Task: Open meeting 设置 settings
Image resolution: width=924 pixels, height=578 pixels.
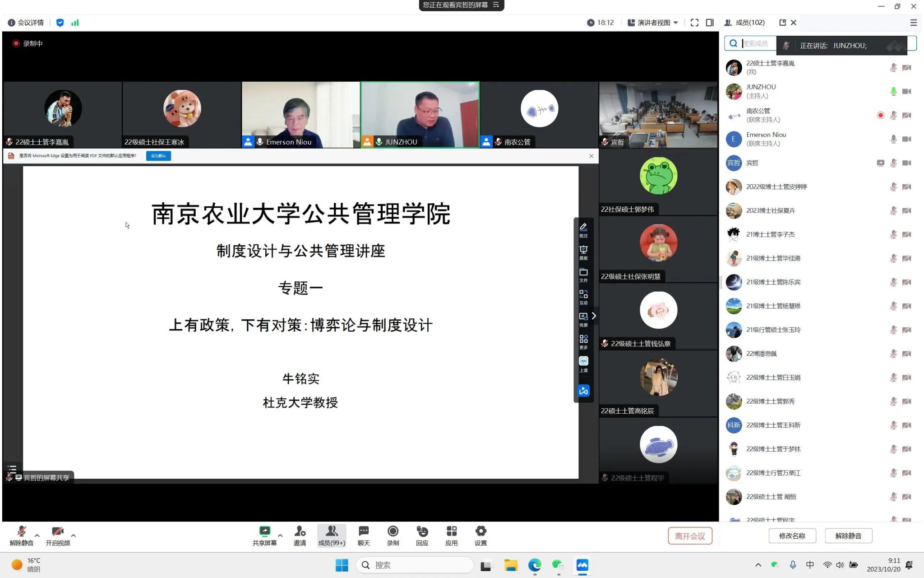Action: point(481,536)
